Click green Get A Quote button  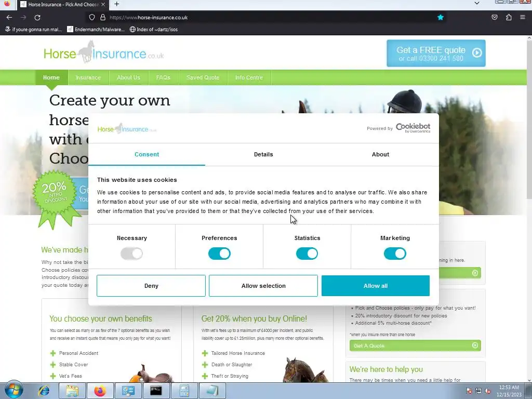point(415,345)
